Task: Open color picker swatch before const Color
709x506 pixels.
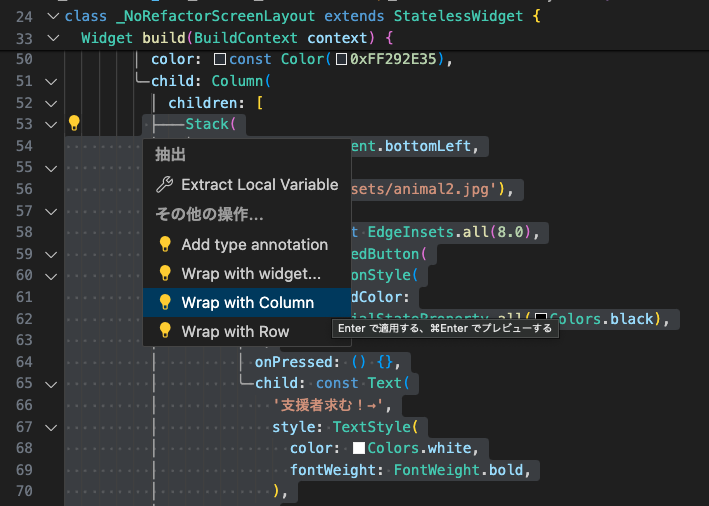Action: [x=220, y=59]
